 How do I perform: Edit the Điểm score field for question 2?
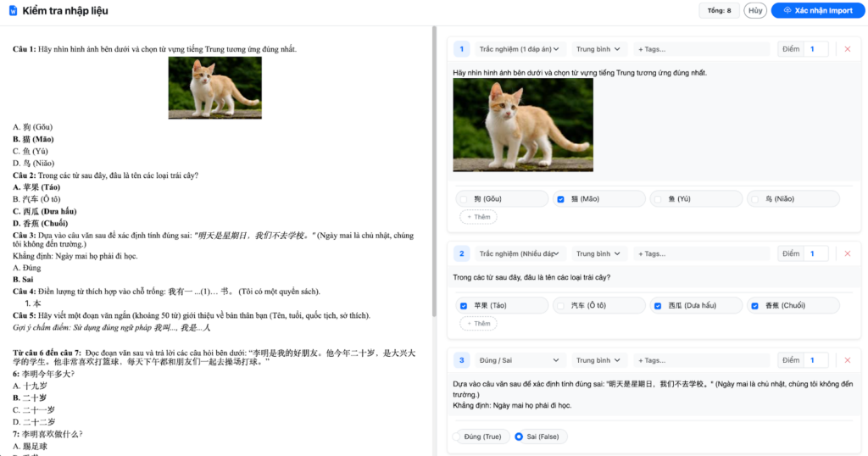click(815, 253)
